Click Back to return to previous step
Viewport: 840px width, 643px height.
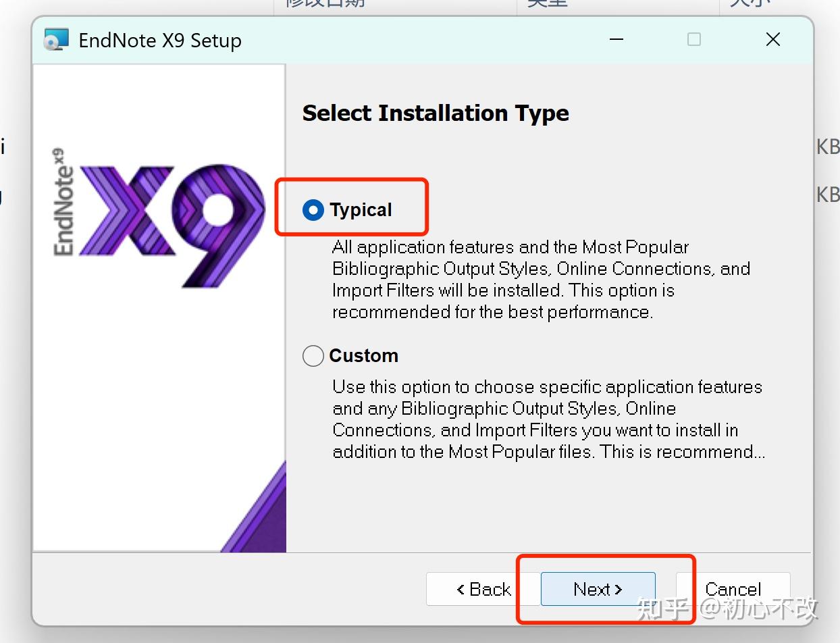tap(482, 589)
